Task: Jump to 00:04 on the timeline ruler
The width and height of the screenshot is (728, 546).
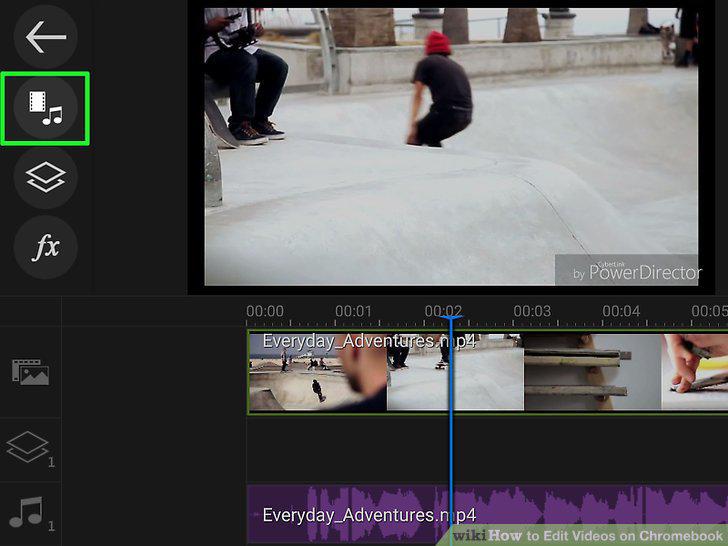Action: click(621, 311)
